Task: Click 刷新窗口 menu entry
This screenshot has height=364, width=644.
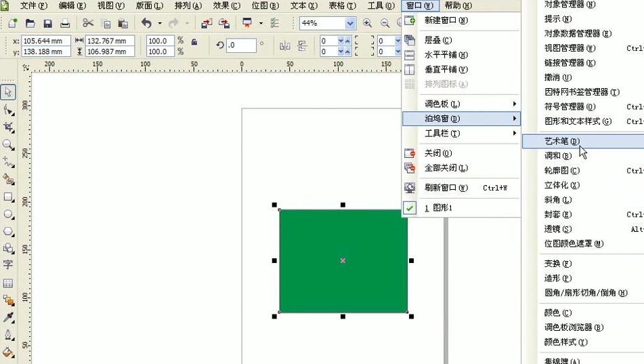Action: 446,188
